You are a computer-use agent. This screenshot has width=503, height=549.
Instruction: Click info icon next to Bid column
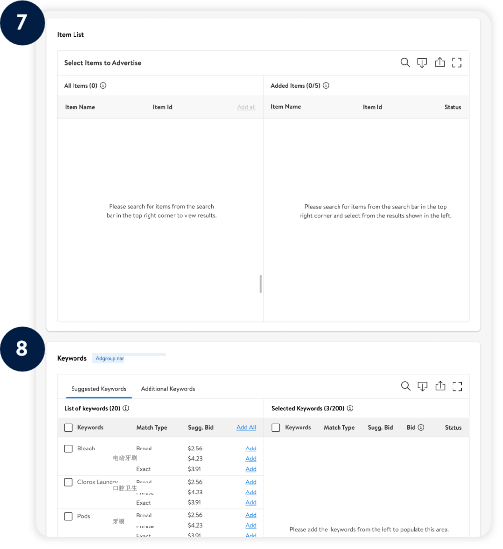click(421, 427)
